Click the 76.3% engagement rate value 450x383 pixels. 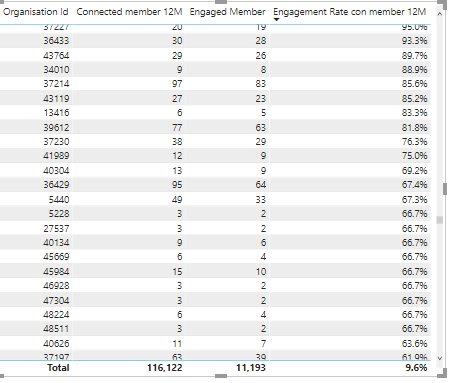(x=414, y=142)
